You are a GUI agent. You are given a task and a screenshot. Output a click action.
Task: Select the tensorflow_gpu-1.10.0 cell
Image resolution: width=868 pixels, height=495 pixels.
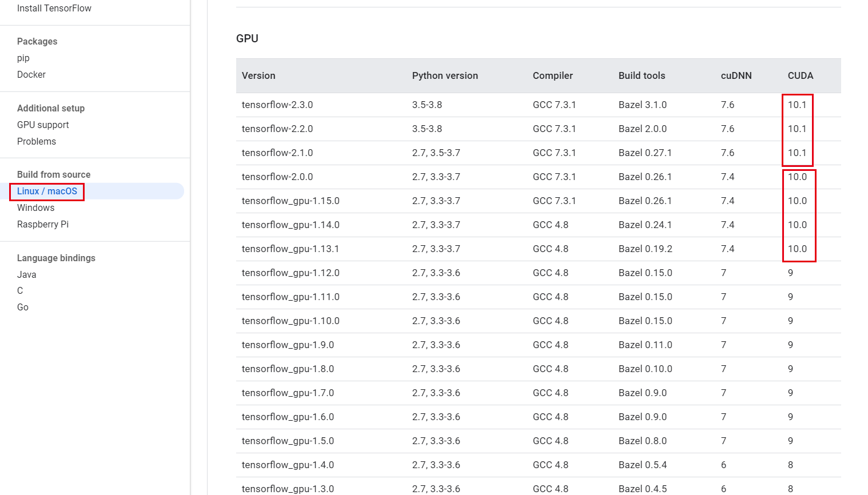click(x=290, y=321)
